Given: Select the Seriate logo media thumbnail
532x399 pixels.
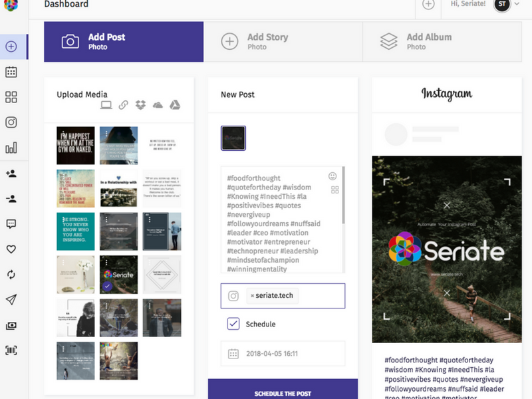Looking at the screenshot, I should (x=119, y=275).
